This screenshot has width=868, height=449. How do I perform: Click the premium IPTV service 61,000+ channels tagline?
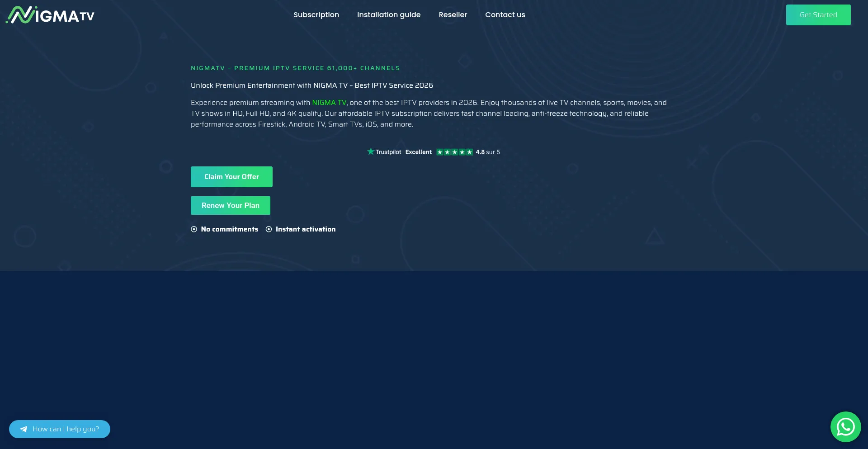coord(295,68)
